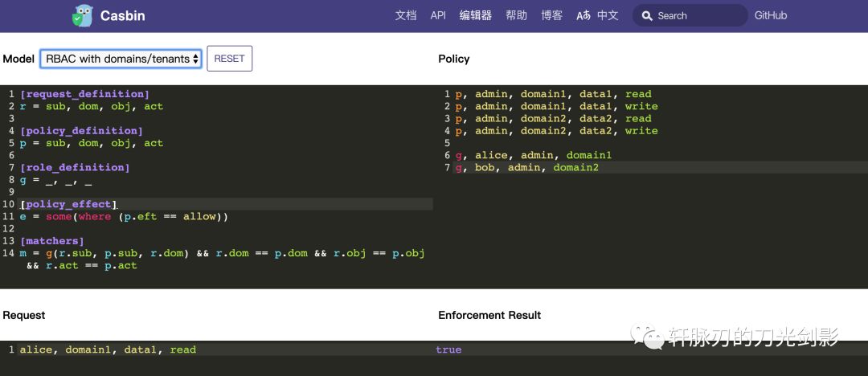Click the policy_effect line in model editor
The width and height of the screenshot is (868, 376).
pyautogui.click(x=68, y=204)
